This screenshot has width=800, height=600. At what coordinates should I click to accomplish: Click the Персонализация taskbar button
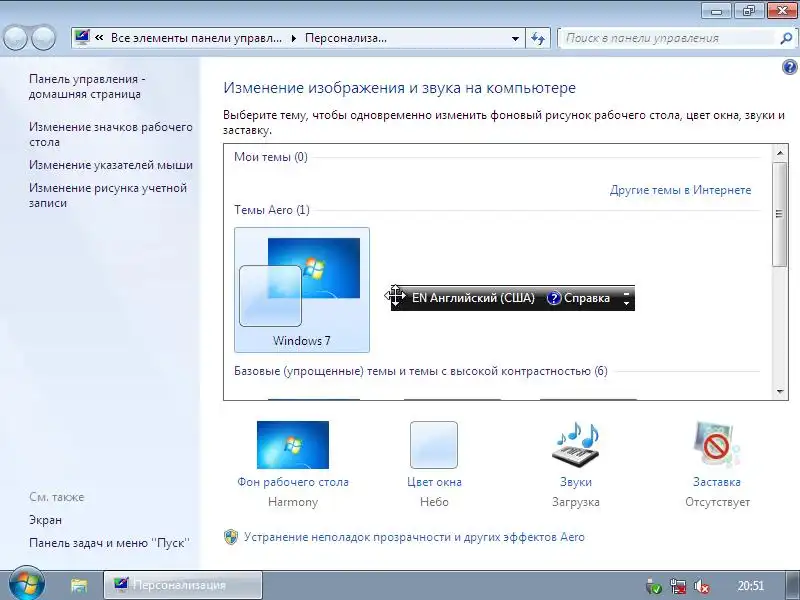pyautogui.click(x=183, y=585)
